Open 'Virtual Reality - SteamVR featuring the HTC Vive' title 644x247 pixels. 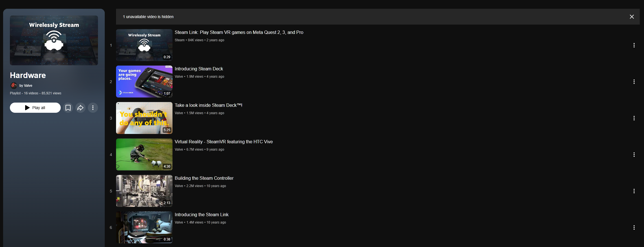coord(224,142)
